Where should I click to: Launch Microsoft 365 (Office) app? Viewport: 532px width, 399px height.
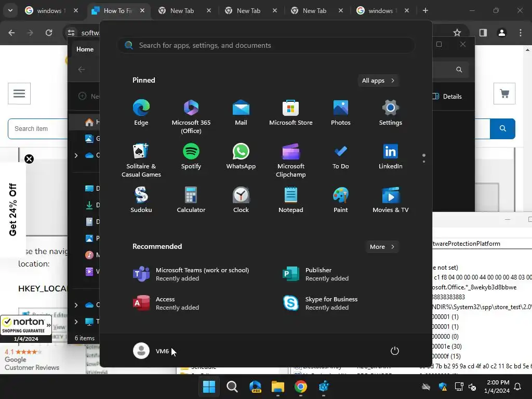[191, 117]
